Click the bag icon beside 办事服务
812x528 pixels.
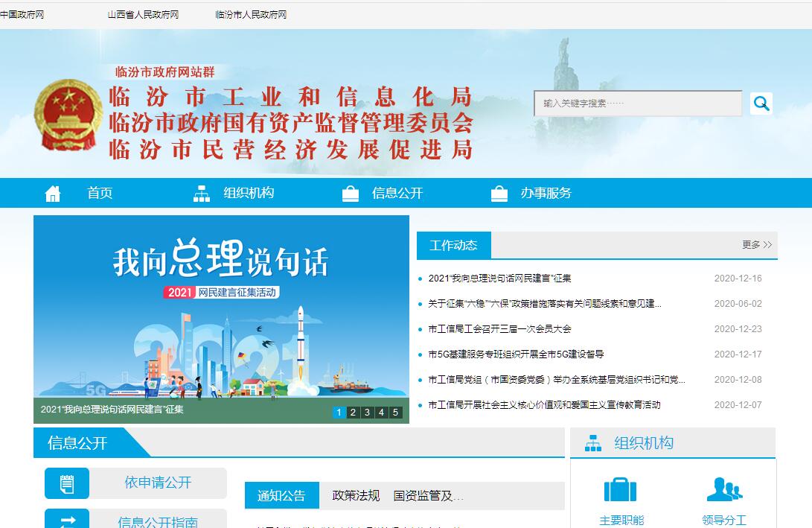(499, 194)
